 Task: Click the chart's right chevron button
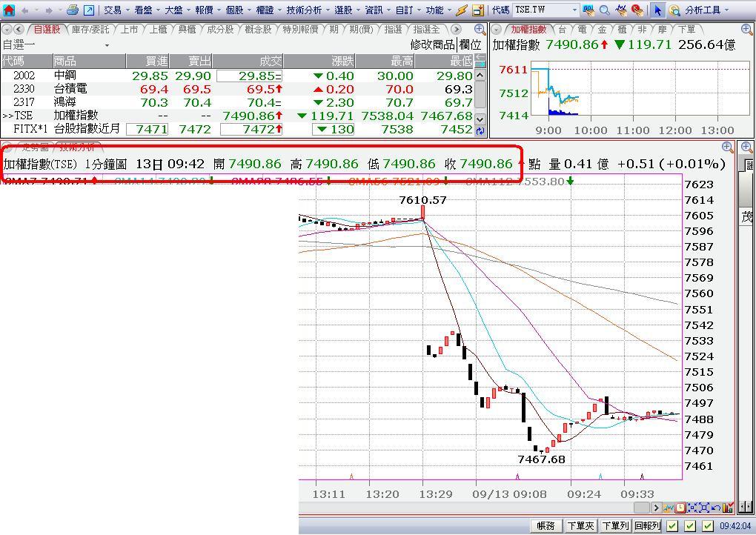(x=656, y=508)
